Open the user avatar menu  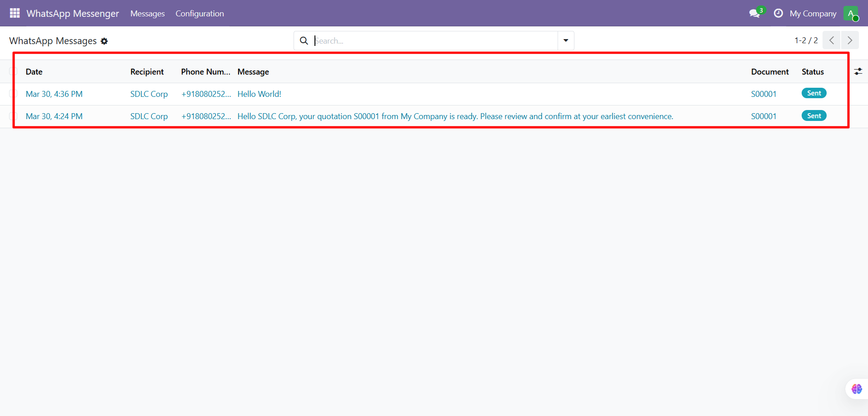tap(851, 13)
